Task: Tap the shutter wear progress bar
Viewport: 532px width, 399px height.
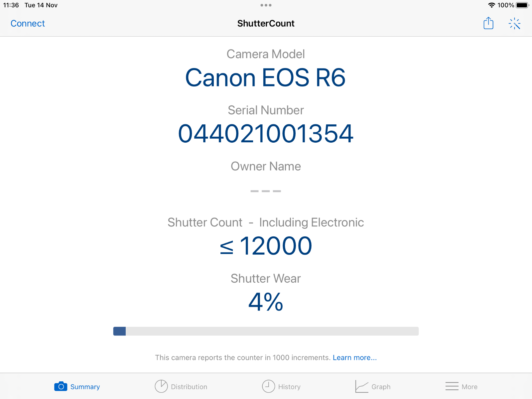Action: 266,331
